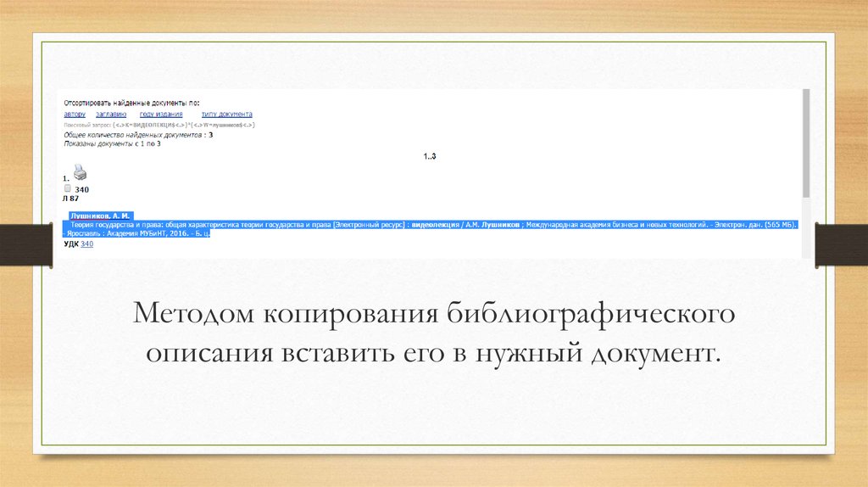
Task: Open the УДК 340 link
Action: pos(86,243)
